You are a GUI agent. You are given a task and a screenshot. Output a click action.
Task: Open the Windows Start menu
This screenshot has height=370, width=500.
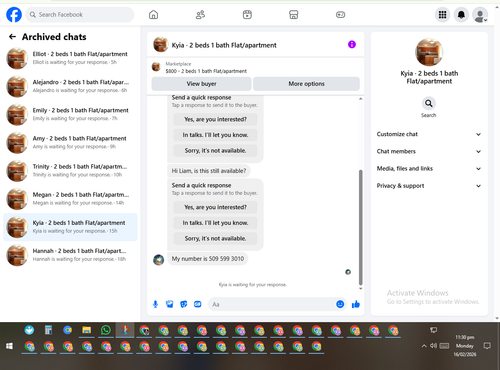pyautogui.click(x=9, y=346)
